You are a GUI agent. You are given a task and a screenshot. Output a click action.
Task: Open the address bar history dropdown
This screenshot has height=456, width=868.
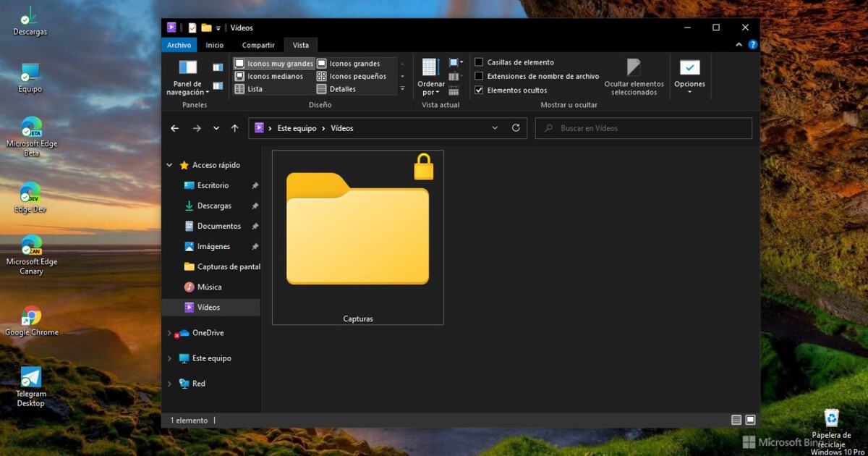pos(495,128)
